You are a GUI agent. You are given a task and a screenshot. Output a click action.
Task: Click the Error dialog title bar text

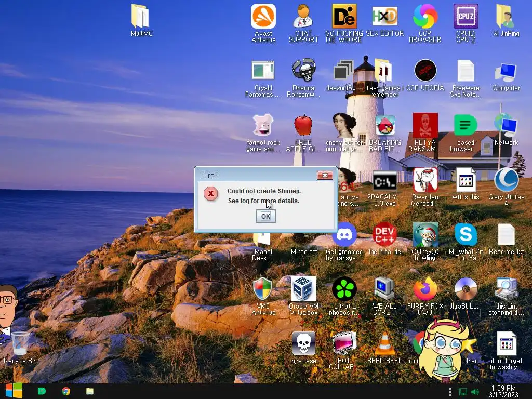coord(208,175)
